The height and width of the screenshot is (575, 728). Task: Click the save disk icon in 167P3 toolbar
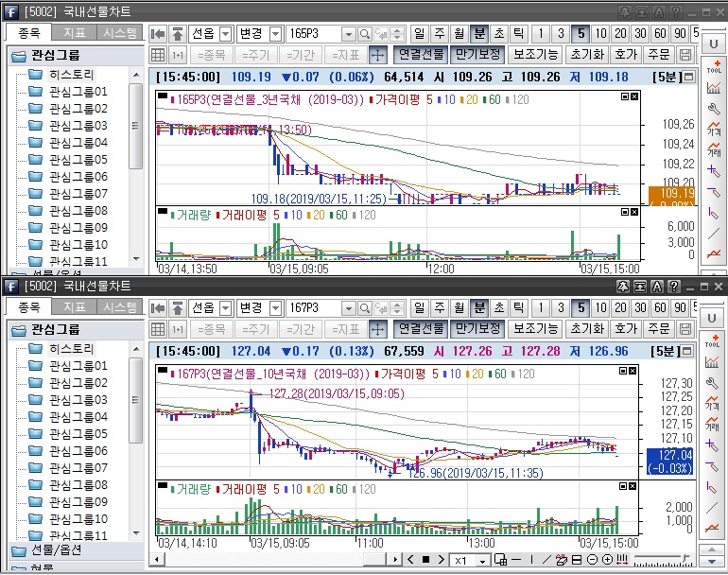[685, 329]
